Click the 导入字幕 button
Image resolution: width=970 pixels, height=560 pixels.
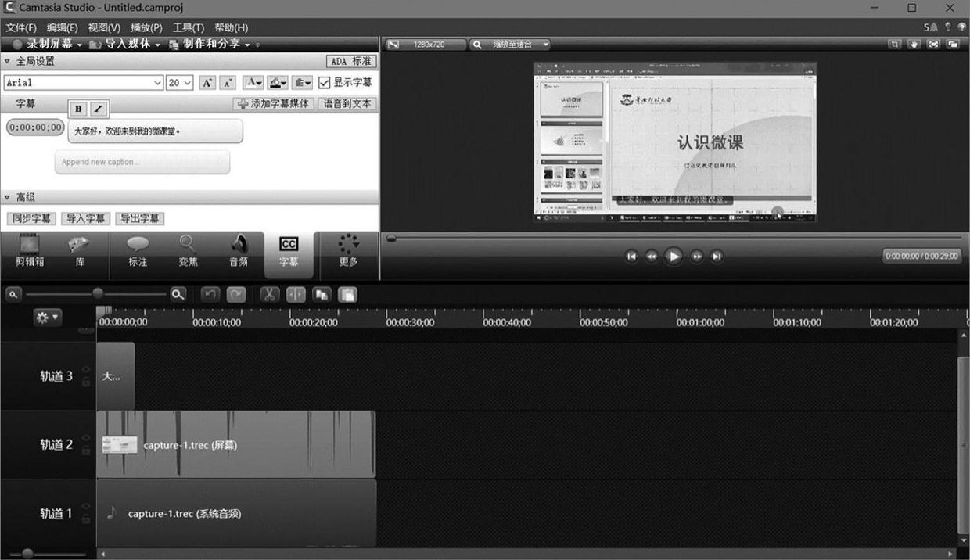click(85, 218)
